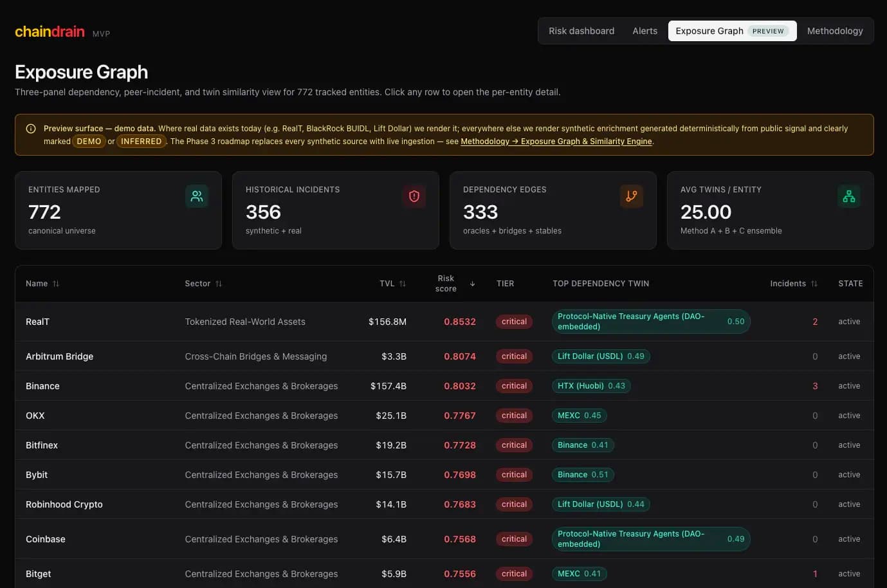Click the STATE column header

(x=850, y=284)
